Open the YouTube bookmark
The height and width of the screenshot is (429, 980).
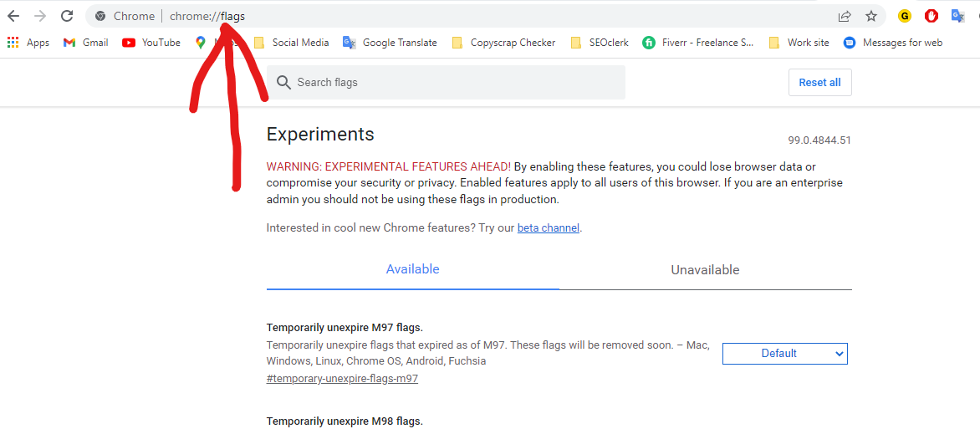(x=151, y=43)
